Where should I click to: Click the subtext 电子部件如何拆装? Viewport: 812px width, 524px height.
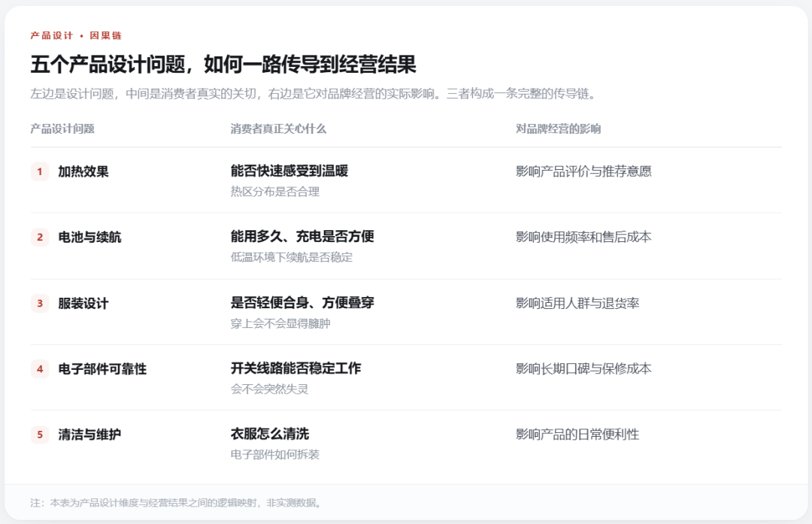point(275,455)
